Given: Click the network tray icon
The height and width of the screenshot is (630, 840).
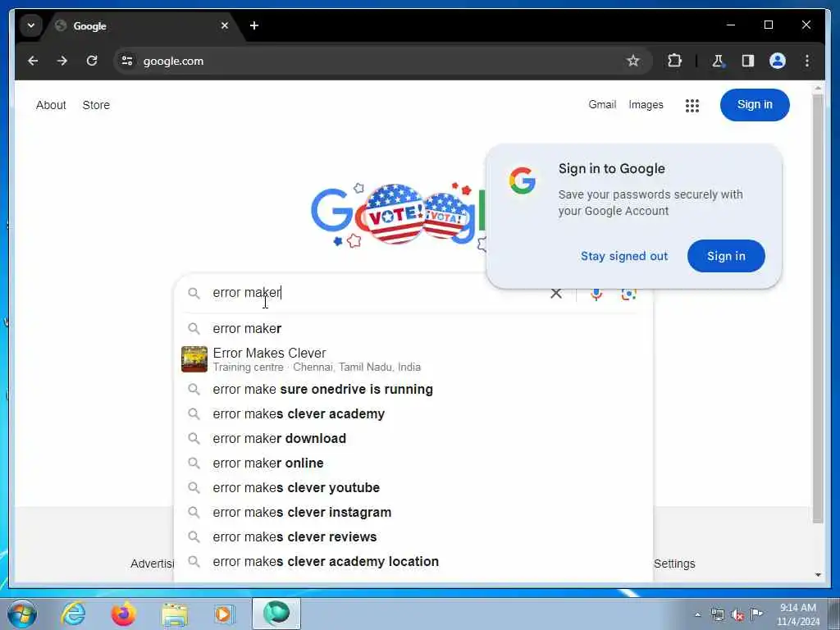Looking at the screenshot, I should coord(717,614).
